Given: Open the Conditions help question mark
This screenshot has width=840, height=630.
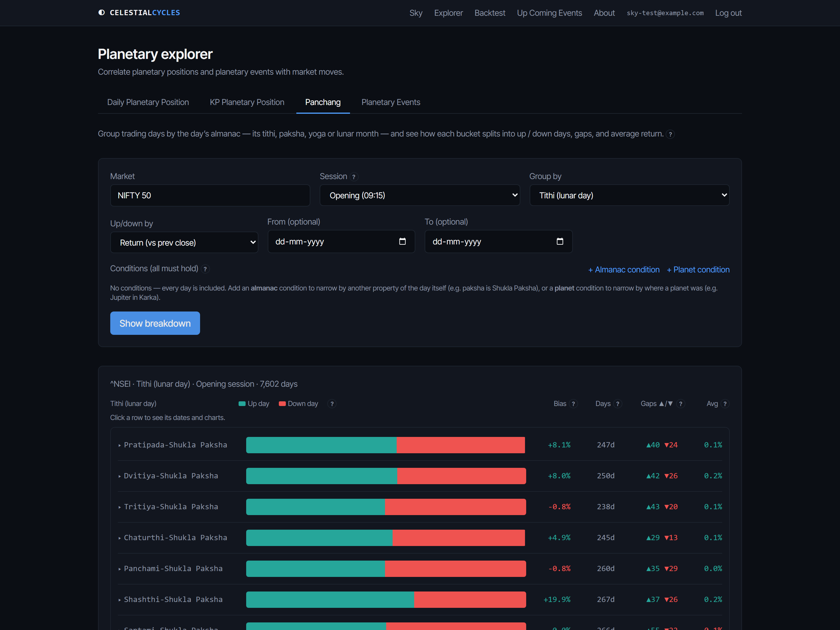Looking at the screenshot, I should click(x=205, y=269).
